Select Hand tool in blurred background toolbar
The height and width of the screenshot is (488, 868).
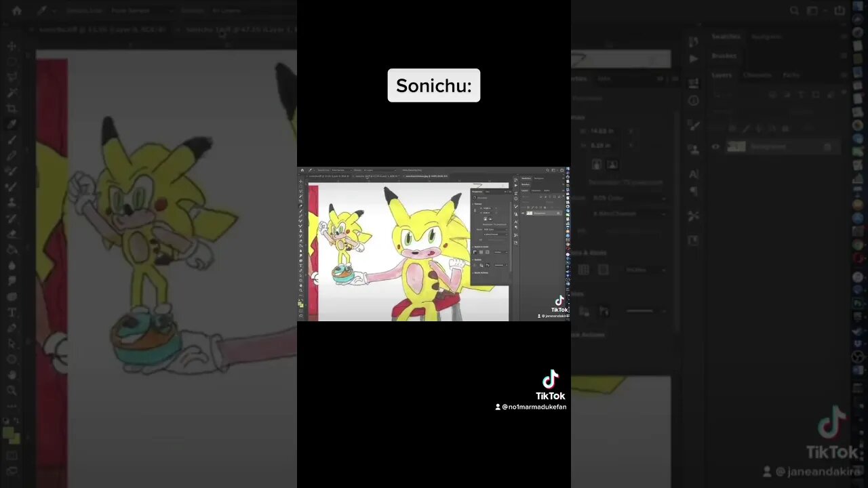click(x=12, y=375)
